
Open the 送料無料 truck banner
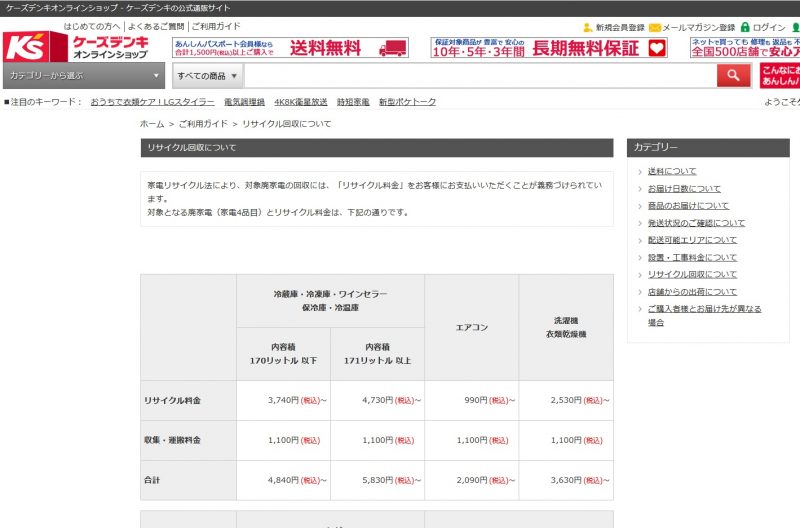[x=290, y=47]
